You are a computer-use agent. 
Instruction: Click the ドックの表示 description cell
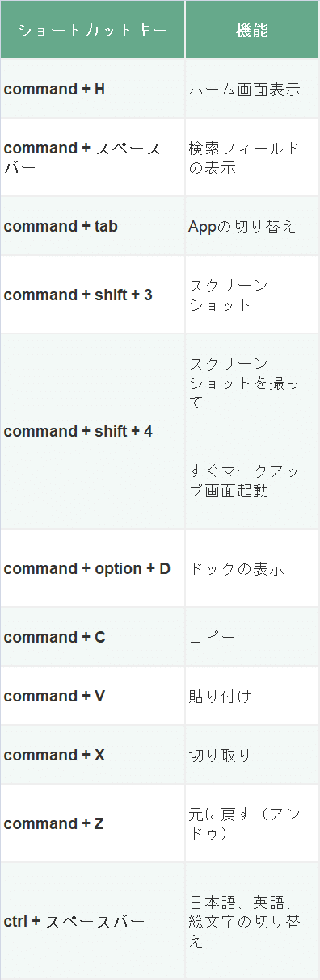click(x=252, y=568)
